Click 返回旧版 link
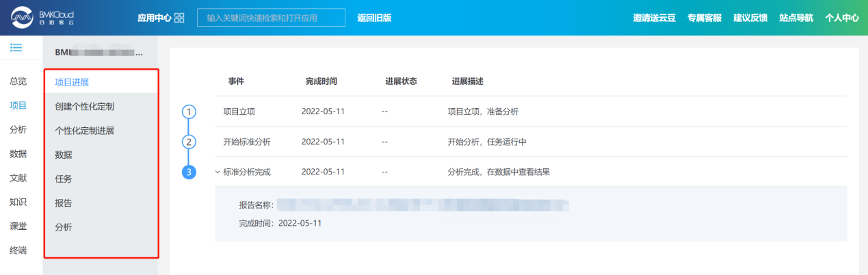868x275 pixels. 374,18
